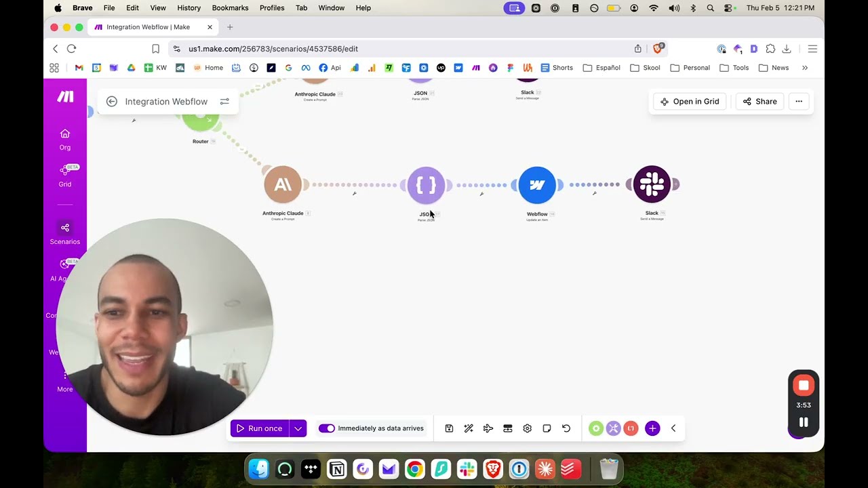Open notes icon in bottom toolbar

[x=547, y=428]
